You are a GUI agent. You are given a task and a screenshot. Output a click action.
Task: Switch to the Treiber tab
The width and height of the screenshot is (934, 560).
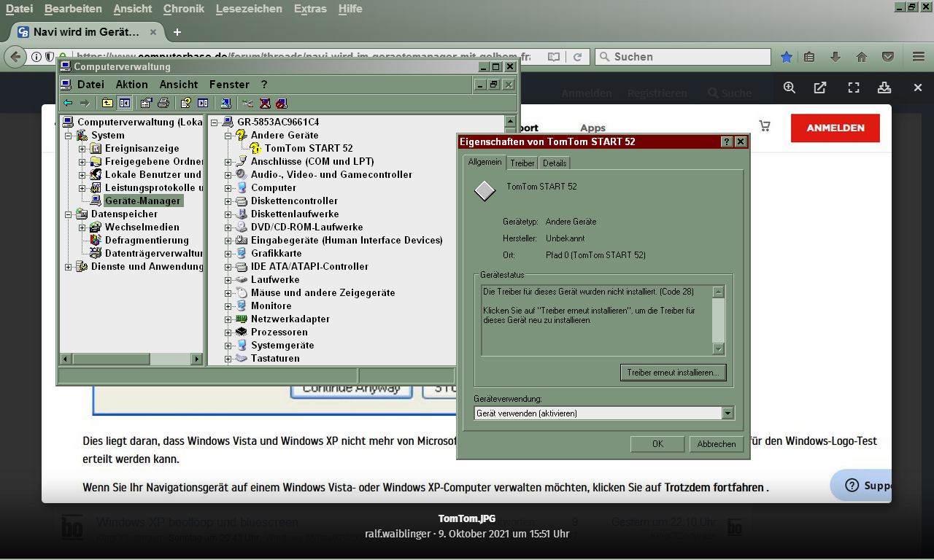coord(522,163)
